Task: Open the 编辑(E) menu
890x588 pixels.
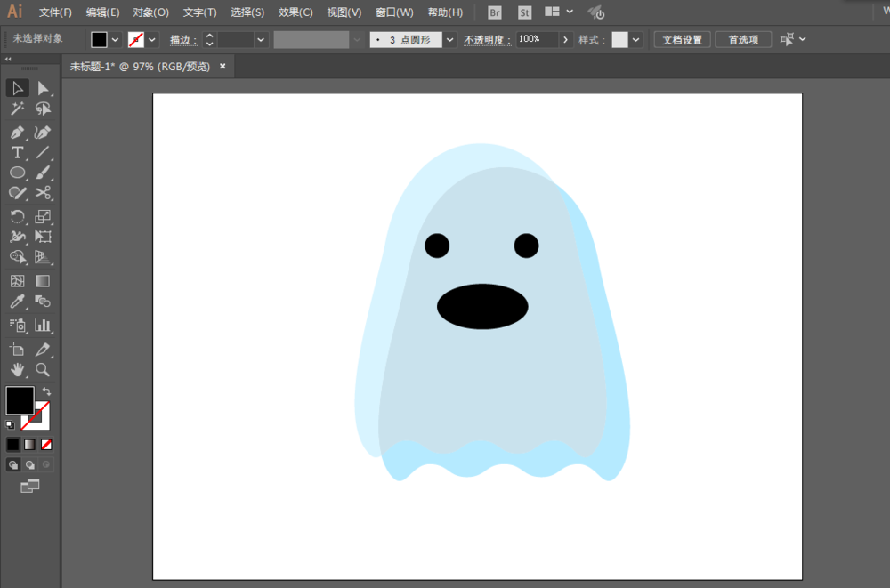Action: click(102, 12)
